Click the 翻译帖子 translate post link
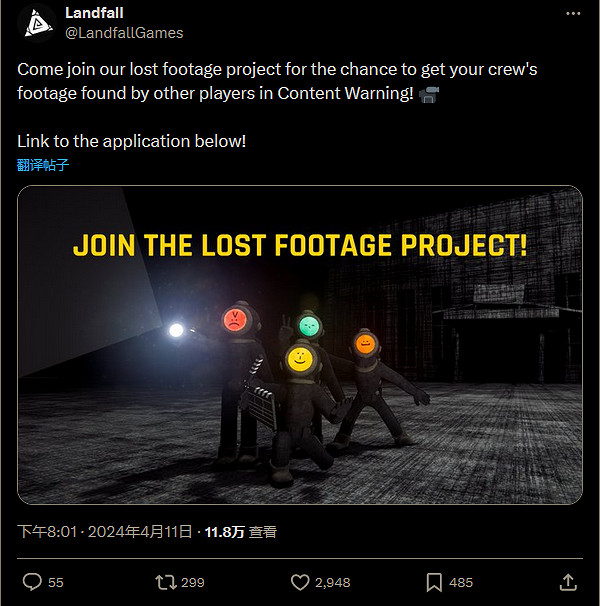 pyautogui.click(x=43, y=165)
